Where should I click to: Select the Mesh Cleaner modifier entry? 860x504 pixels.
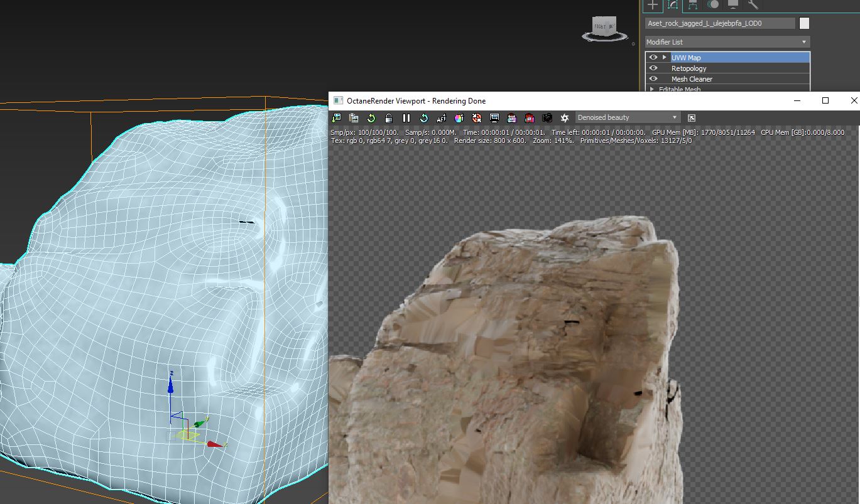(692, 79)
